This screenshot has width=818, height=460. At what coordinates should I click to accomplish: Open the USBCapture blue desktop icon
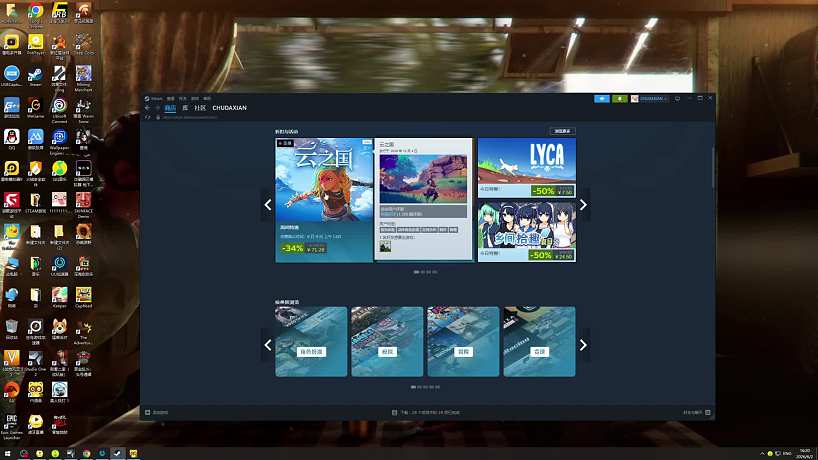pyautogui.click(x=11, y=76)
